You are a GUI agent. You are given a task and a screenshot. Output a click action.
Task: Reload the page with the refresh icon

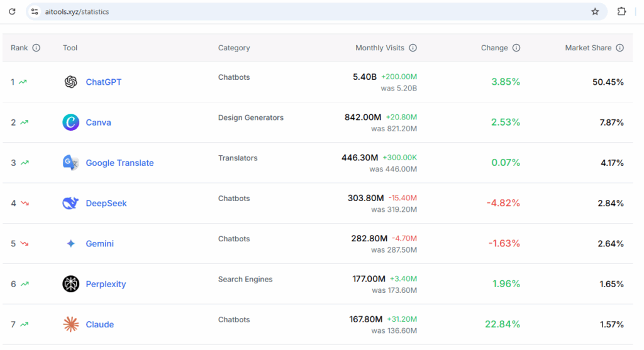pyautogui.click(x=12, y=11)
